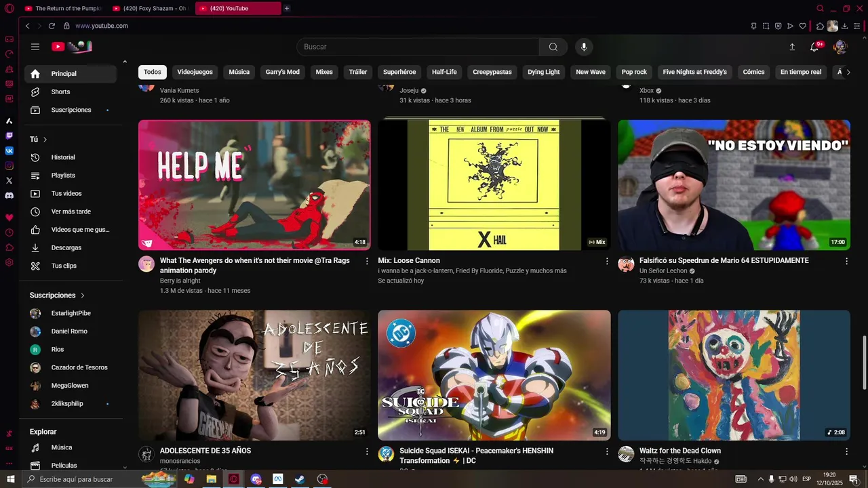Open Copilot from the taskbar

tap(189, 479)
